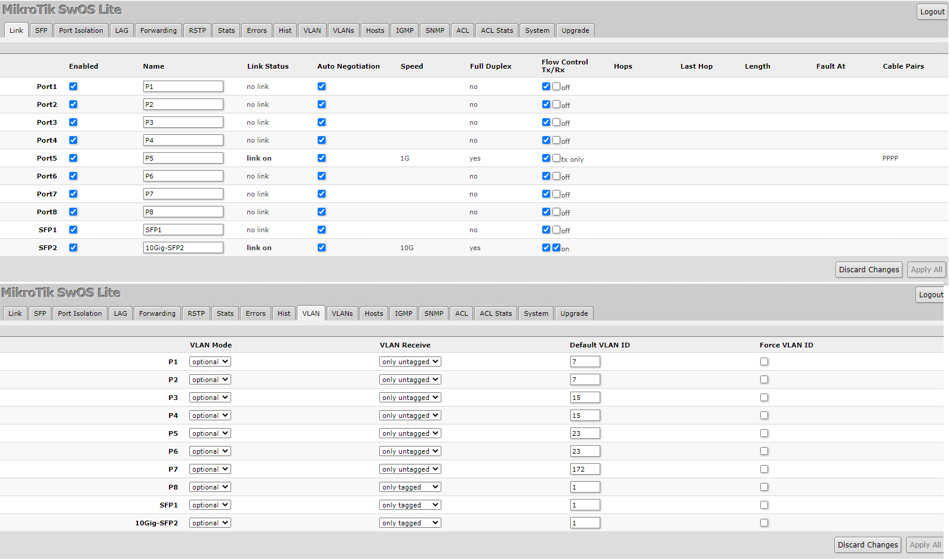
Task: Toggle Auto Negotiation for Port3
Action: tap(321, 122)
